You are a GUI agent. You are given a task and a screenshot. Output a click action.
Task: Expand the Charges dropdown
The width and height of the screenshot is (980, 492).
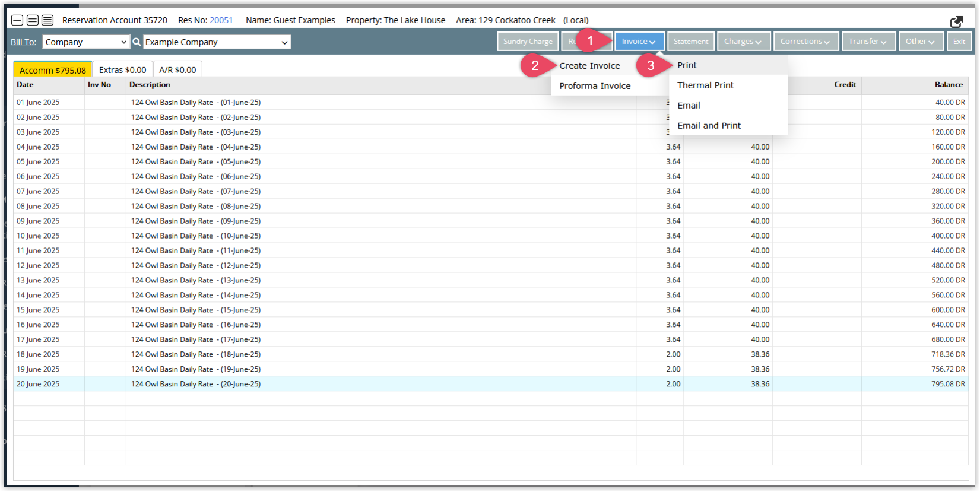coord(743,42)
